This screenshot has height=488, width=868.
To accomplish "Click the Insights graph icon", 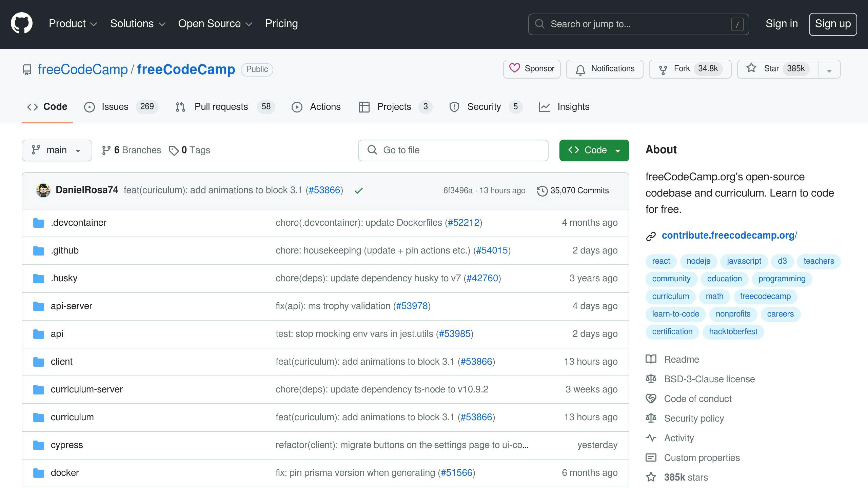I will (x=544, y=107).
